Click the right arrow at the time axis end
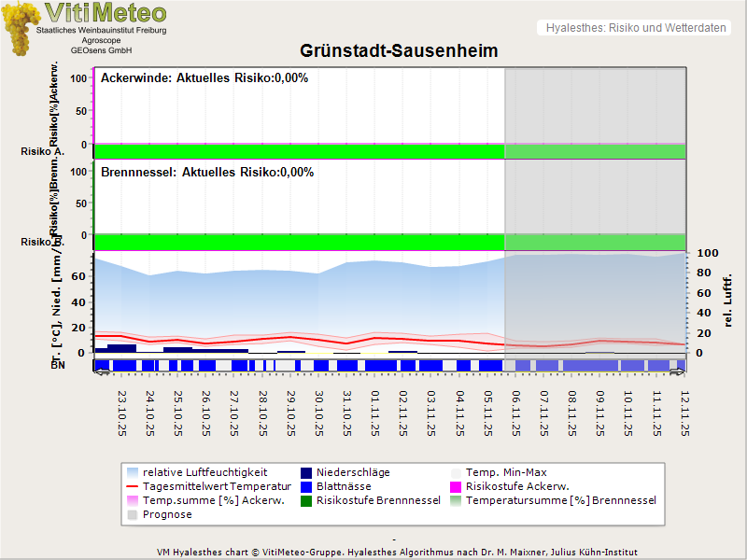The height and width of the screenshot is (560, 747). click(679, 371)
